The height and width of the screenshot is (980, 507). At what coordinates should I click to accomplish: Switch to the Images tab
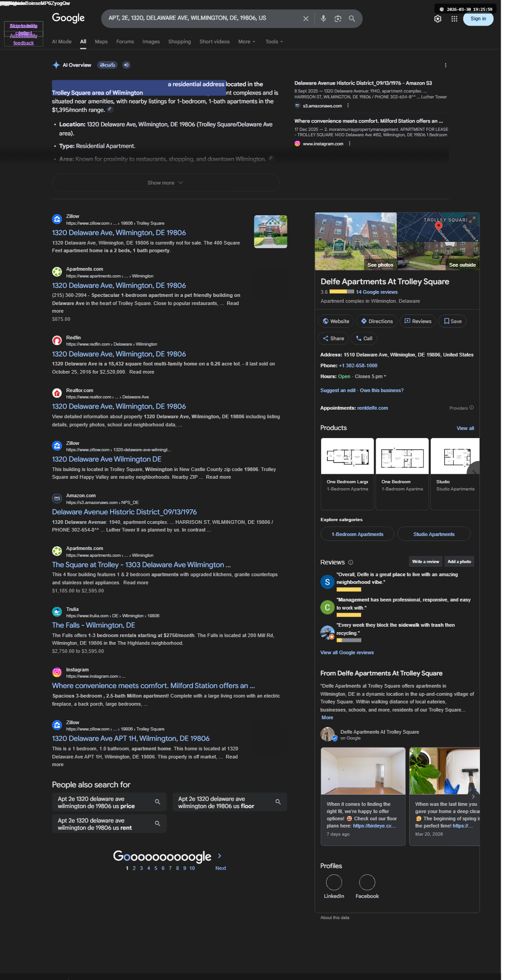(151, 42)
